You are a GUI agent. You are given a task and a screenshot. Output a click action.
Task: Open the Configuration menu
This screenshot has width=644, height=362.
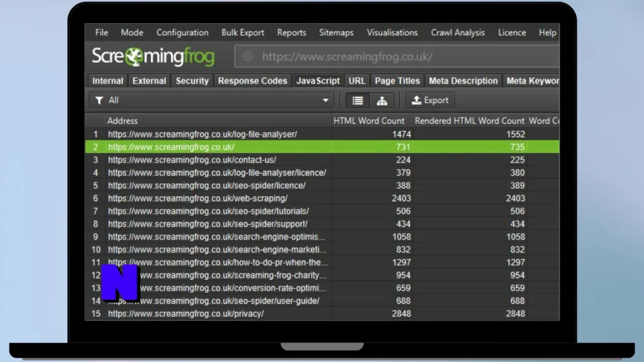pos(182,33)
